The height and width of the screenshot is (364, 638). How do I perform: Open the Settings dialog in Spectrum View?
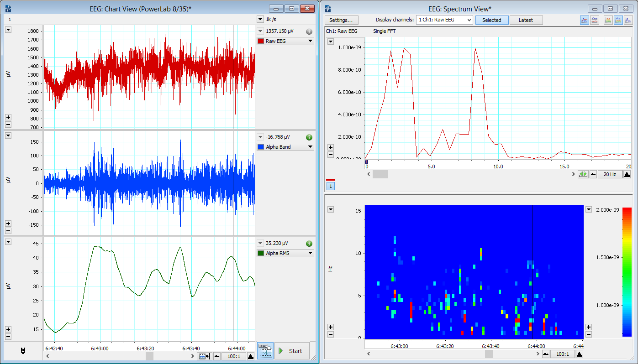tap(341, 20)
